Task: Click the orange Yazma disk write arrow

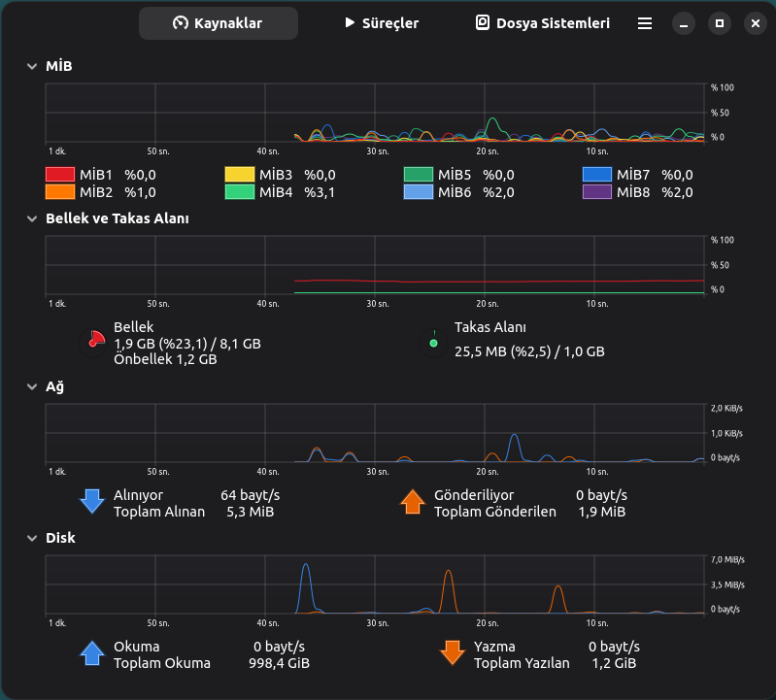Action: pos(452,652)
